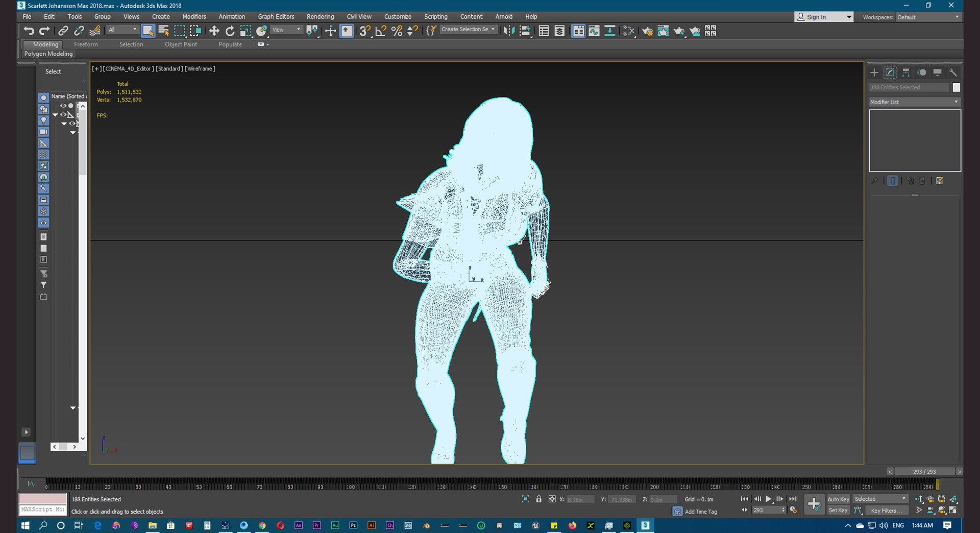Go to the animation end
This screenshot has width=980, height=533.
point(793,499)
